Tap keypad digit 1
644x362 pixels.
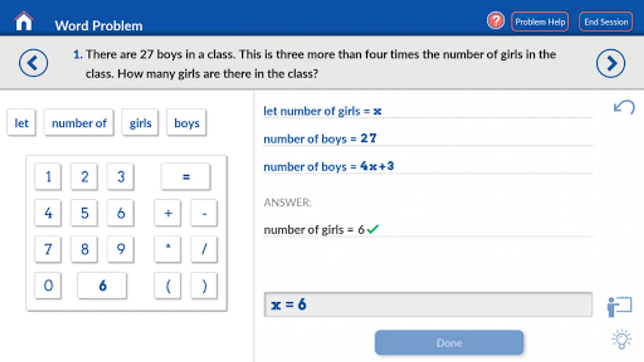pos(48,177)
